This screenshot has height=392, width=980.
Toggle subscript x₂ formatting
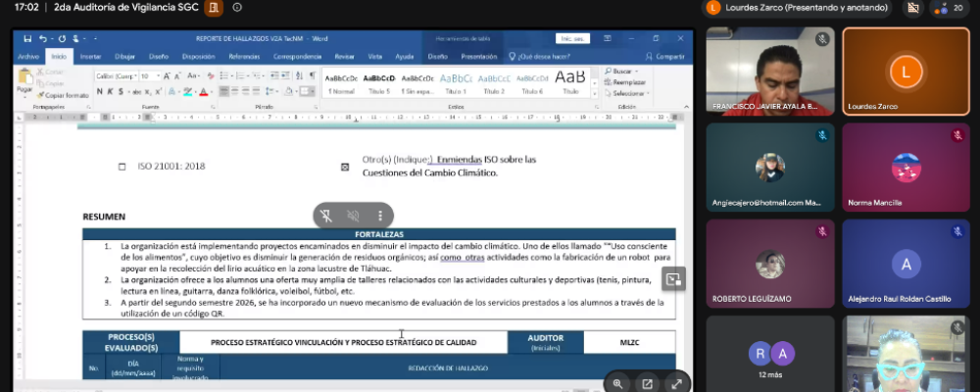click(148, 92)
